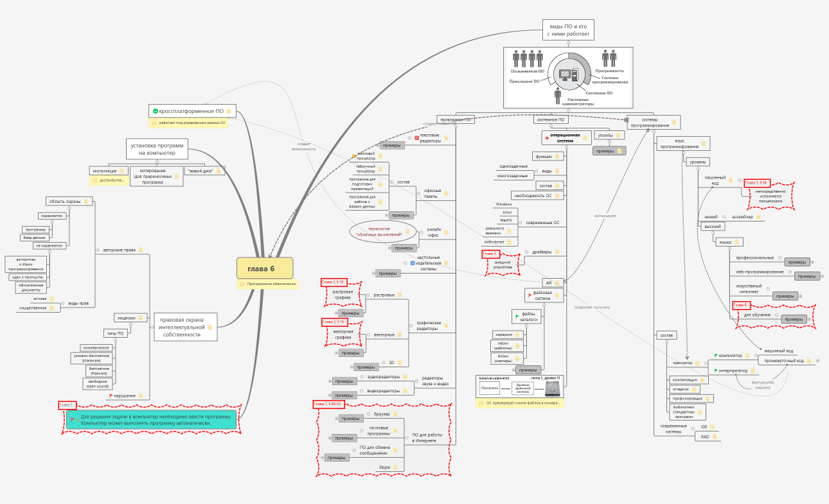Viewport: 829px width, 504px height.
Task: Open the note icon on глава 6
Action: coord(280,268)
